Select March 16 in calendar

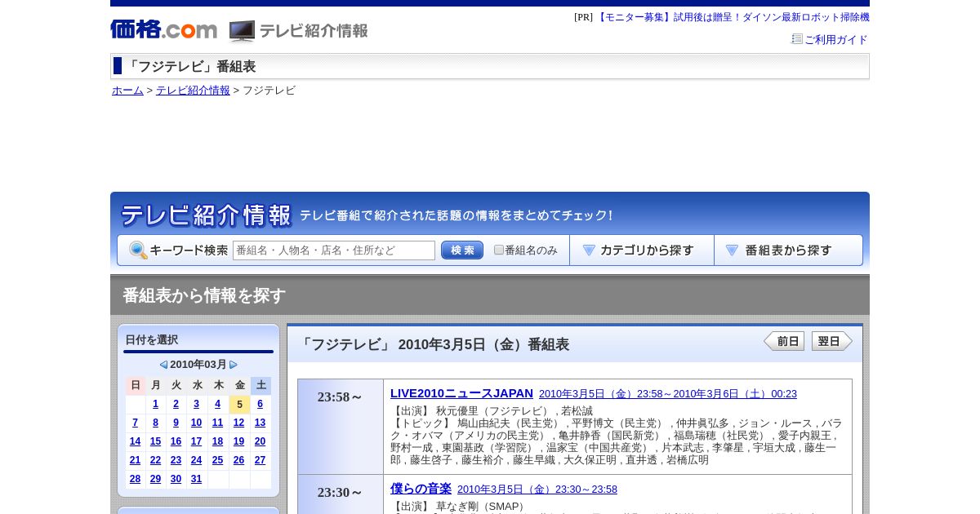176,441
